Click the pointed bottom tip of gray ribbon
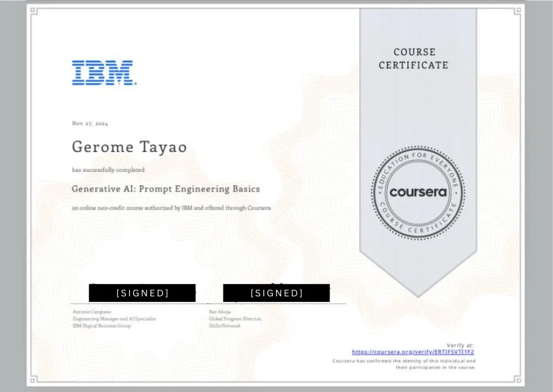 point(418,293)
